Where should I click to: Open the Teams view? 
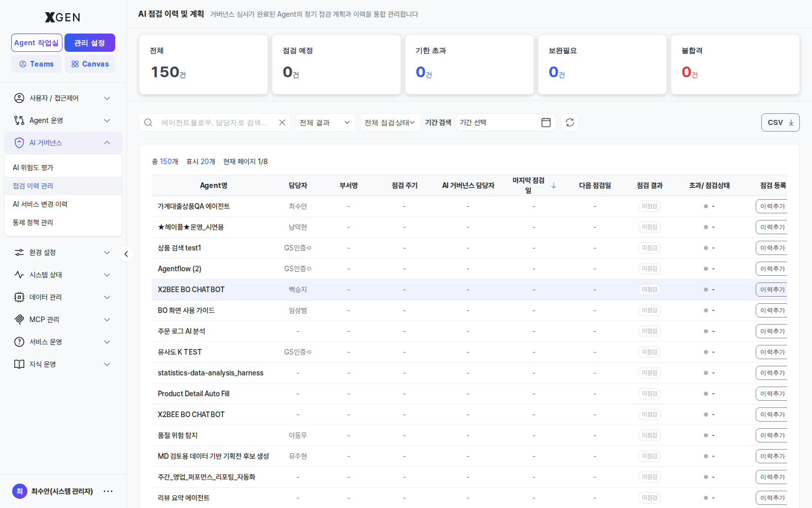coord(37,64)
